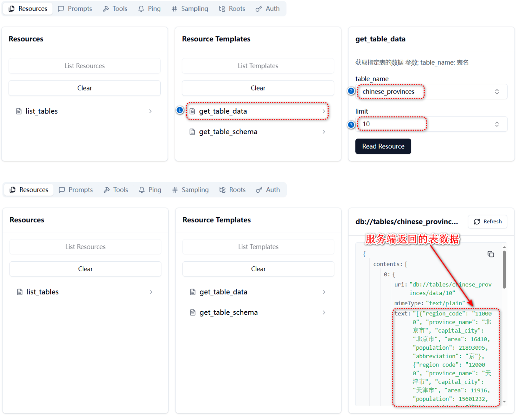The width and height of the screenshot is (520, 420).
Task: Click the get_table_data panel heading
Action: (380, 39)
